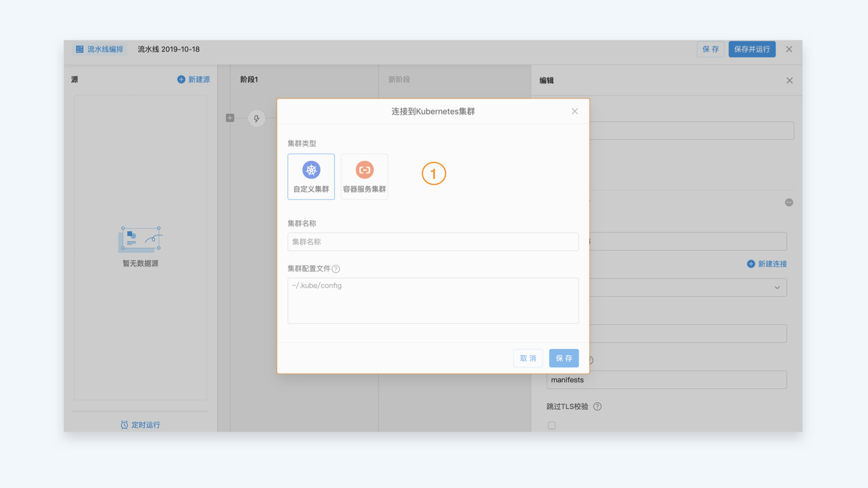Click 保存 in the top bar

[711, 49]
